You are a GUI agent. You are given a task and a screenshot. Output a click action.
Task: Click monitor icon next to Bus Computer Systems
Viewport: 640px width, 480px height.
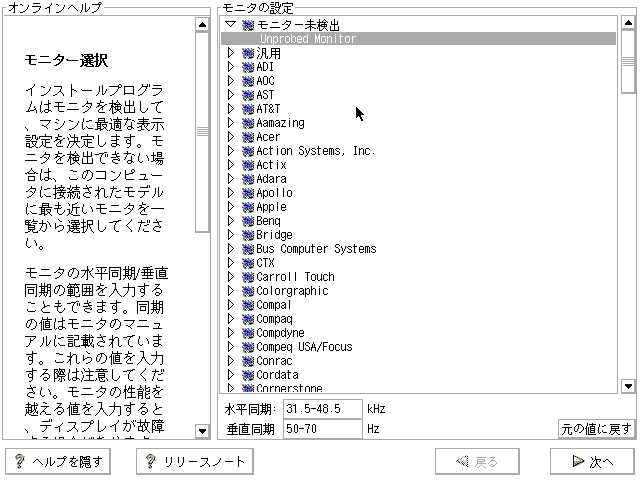[x=248, y=249]
